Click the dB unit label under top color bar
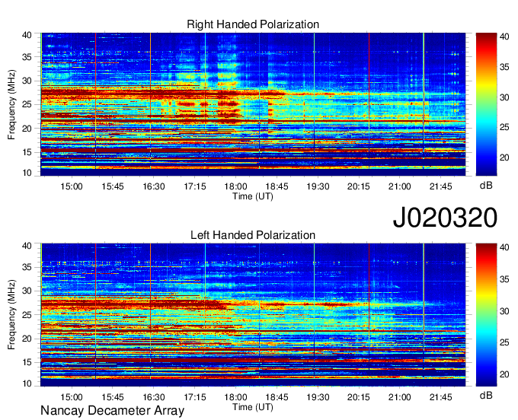Screen dimensions: 518x420 [486, 186]
